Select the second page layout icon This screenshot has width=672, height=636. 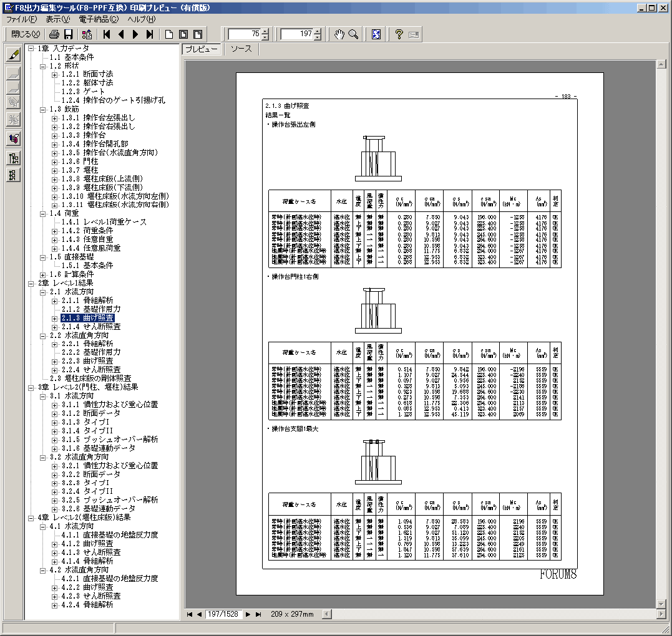click(183, 34)
